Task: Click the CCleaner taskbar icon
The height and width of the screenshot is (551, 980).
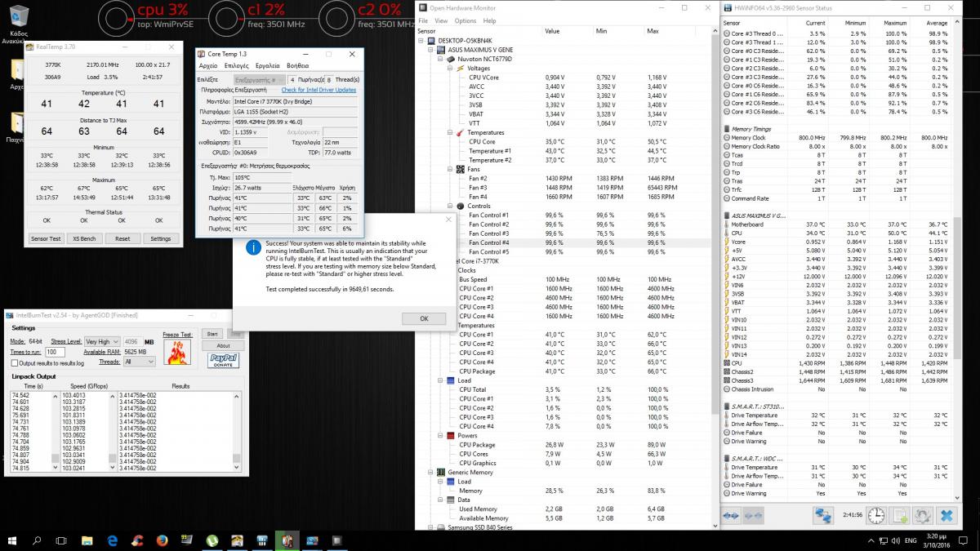Action: pyautogui.click(x=137, y=540)
